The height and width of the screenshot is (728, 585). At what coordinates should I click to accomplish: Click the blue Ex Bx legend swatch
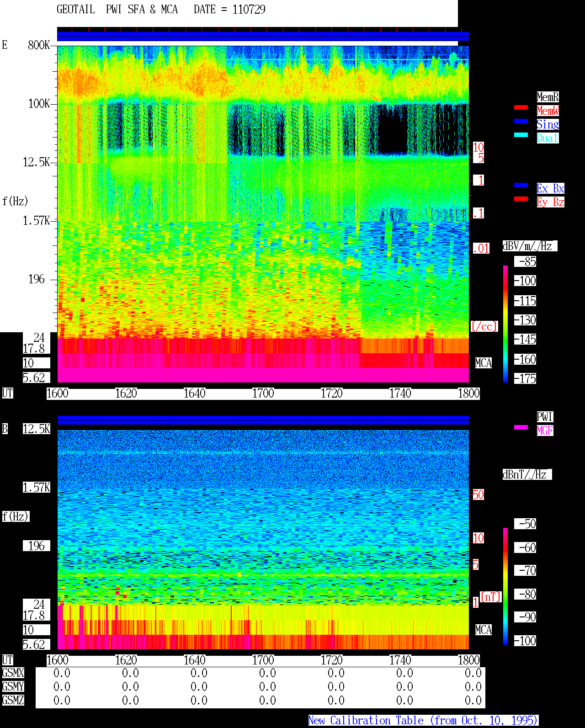click(x=521, y=185)
